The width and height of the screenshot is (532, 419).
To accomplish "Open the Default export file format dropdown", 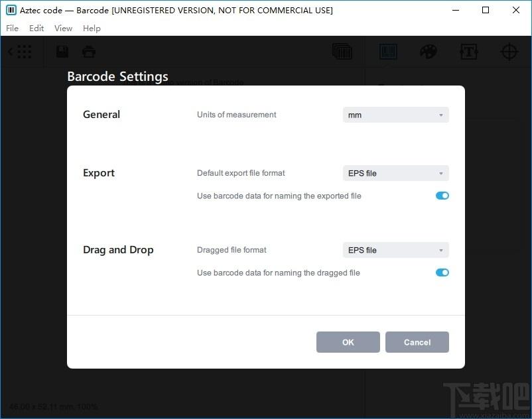I will point(395,173).
